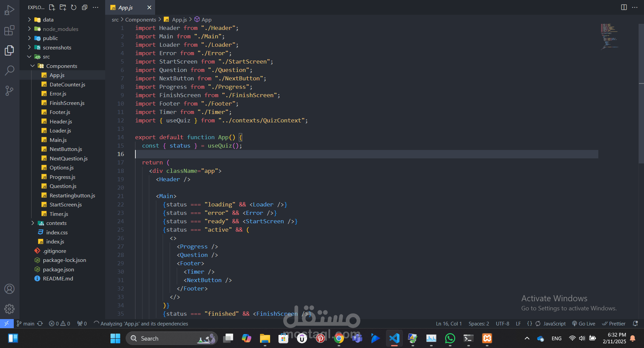Collapse the Components folder
Viewport: 644px width, 348px height.
tap(61, 66)
